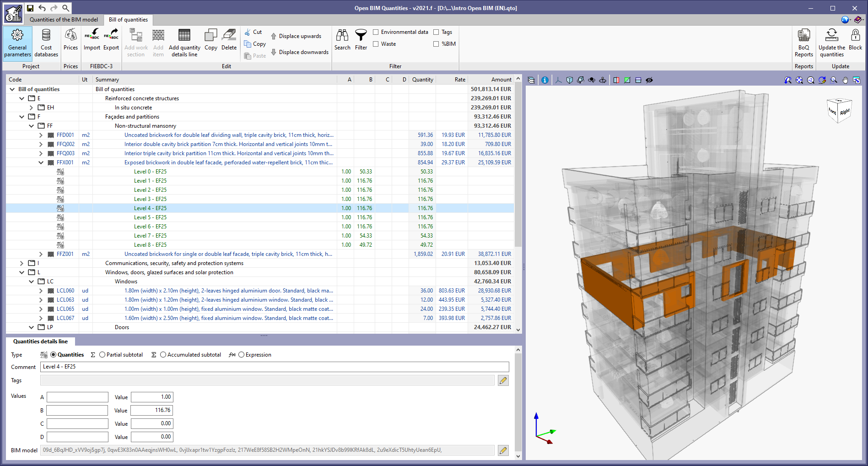Image resolution: width=868 pixels, height=466 pixels.
Task: Expand item FFZ001
Action: [41, 254]
